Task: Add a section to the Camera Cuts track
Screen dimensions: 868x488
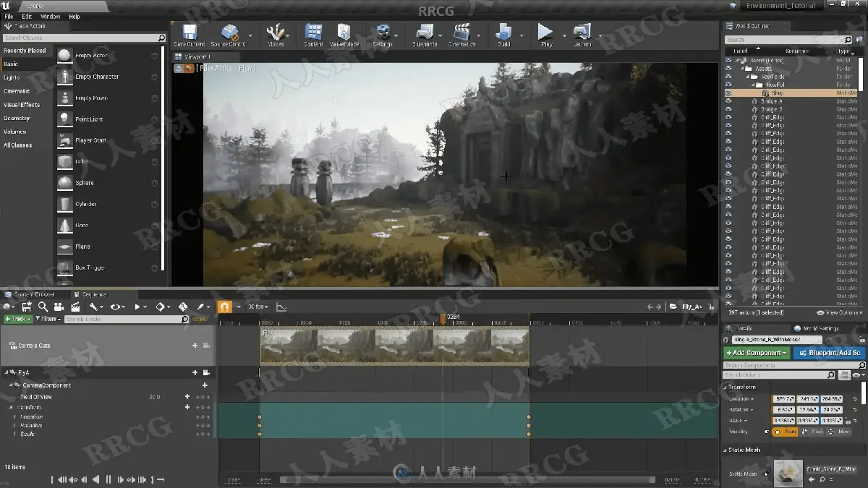Action: [195, 346]
